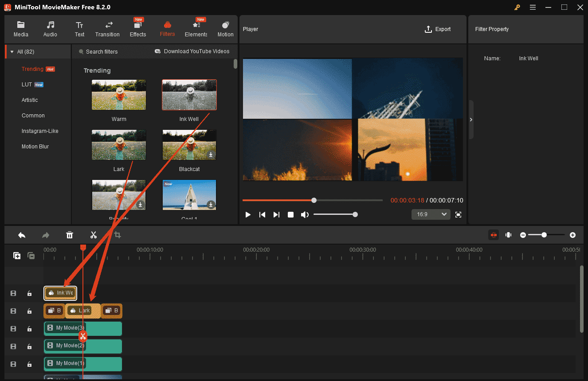The image size is (588, 381).
Task: Select the My Movie(3) clip
Action: [x=83, y=328]
